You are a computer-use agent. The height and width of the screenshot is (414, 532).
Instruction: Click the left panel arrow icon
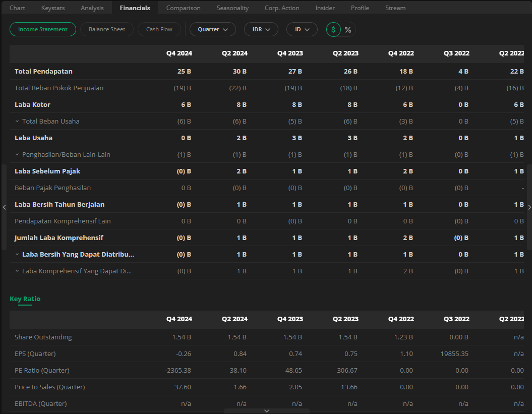pos(4,207)
